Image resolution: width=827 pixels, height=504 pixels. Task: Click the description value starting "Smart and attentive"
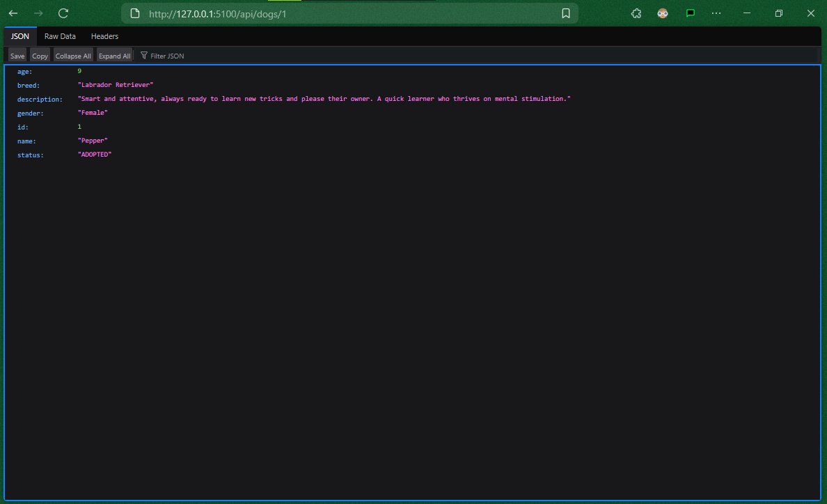click(324, 99)
